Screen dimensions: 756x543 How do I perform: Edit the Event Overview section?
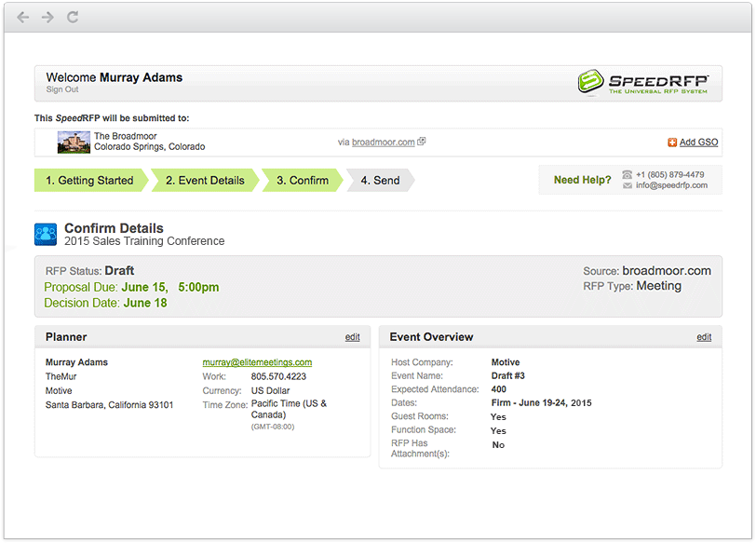point(704,337)
